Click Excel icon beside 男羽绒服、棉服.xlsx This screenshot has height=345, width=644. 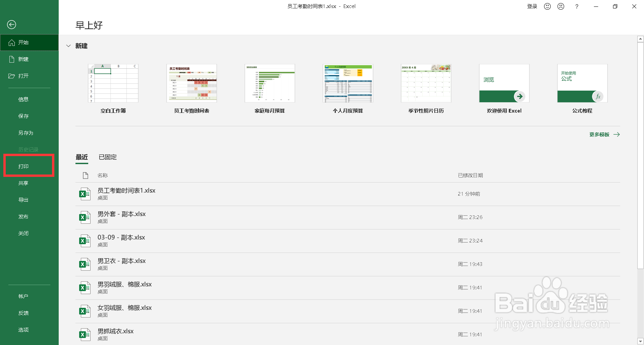(x=85, y=288)
